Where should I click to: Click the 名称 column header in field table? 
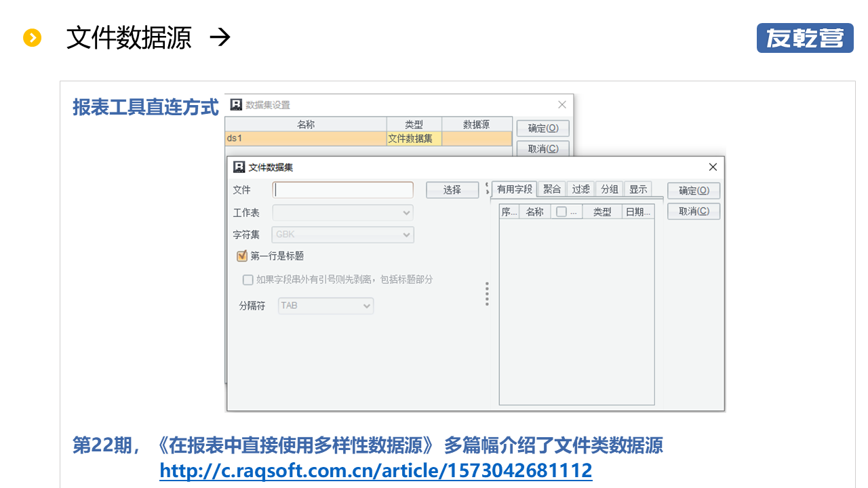(x=535, y=211)
